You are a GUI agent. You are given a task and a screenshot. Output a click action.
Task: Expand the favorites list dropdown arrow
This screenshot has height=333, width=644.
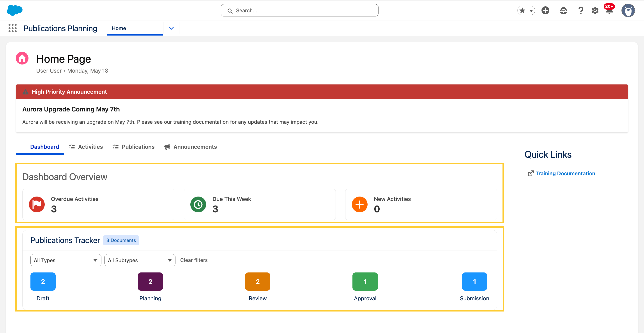531,11
